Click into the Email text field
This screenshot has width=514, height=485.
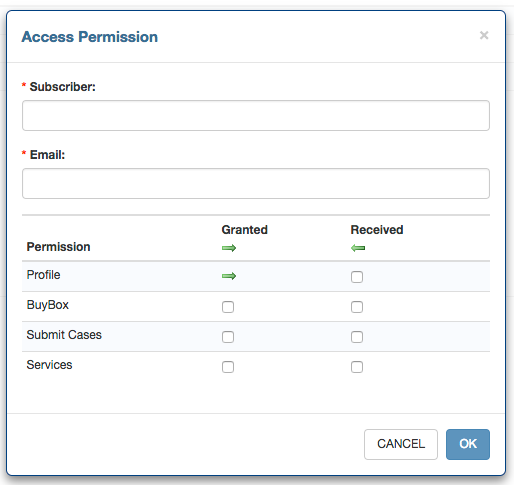(256, 183)
